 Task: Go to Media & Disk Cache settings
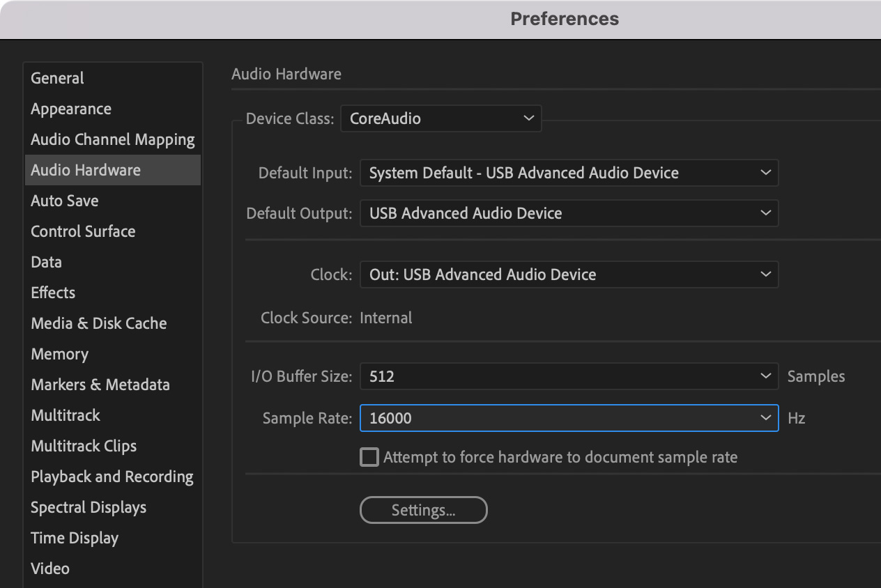[x=113, y=323]
